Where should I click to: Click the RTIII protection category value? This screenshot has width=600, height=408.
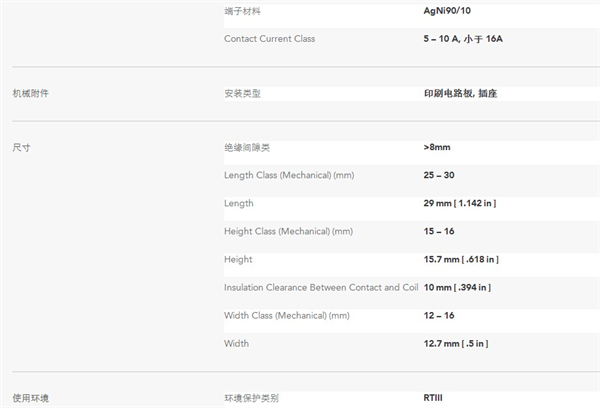[x=433, y=397]
